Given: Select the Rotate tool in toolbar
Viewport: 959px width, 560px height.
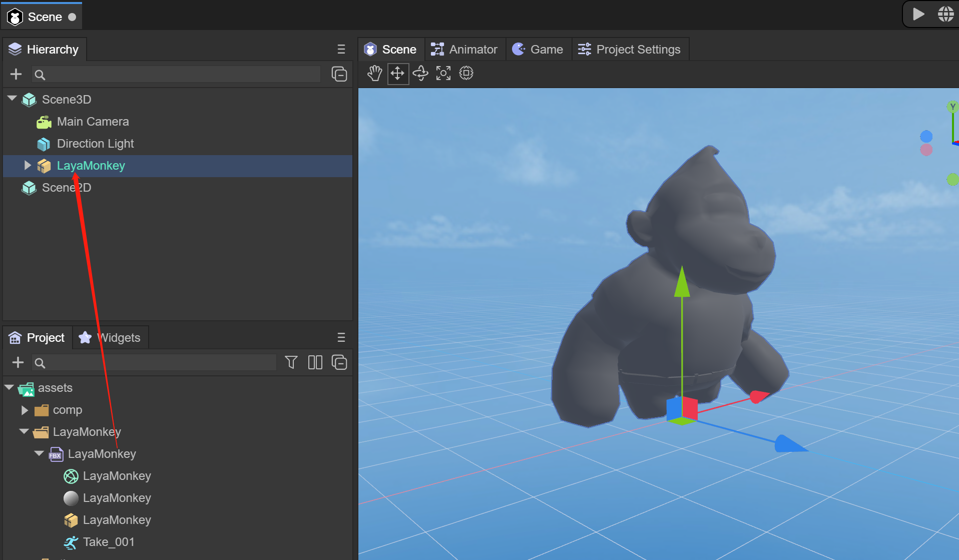Looking at the screenshot, I should click(x=420, y=74).
